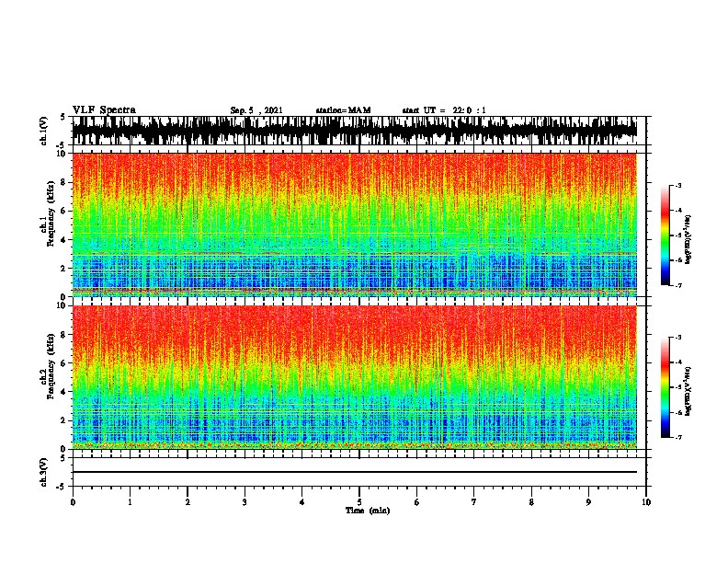
Task: Click time axis tick label '5'
Action: click(359, 502)
